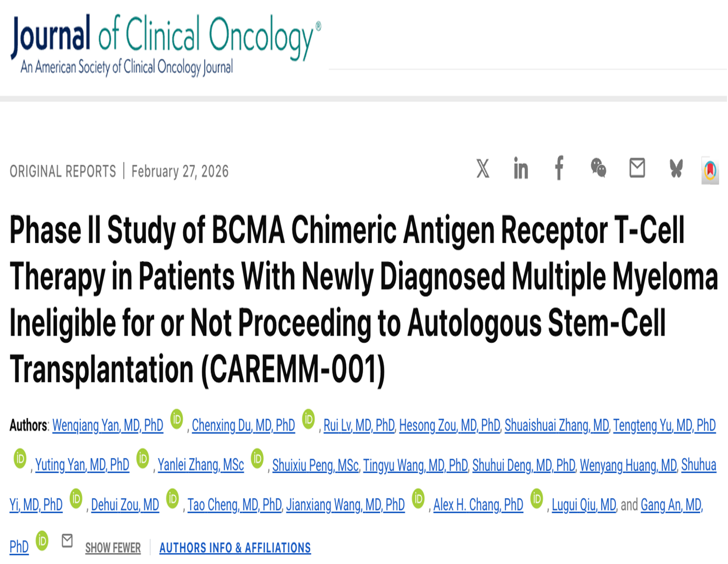728x564 pixels.
Task: Share article on Bluesky butterfly icon
Action: [x=676, y=169]
